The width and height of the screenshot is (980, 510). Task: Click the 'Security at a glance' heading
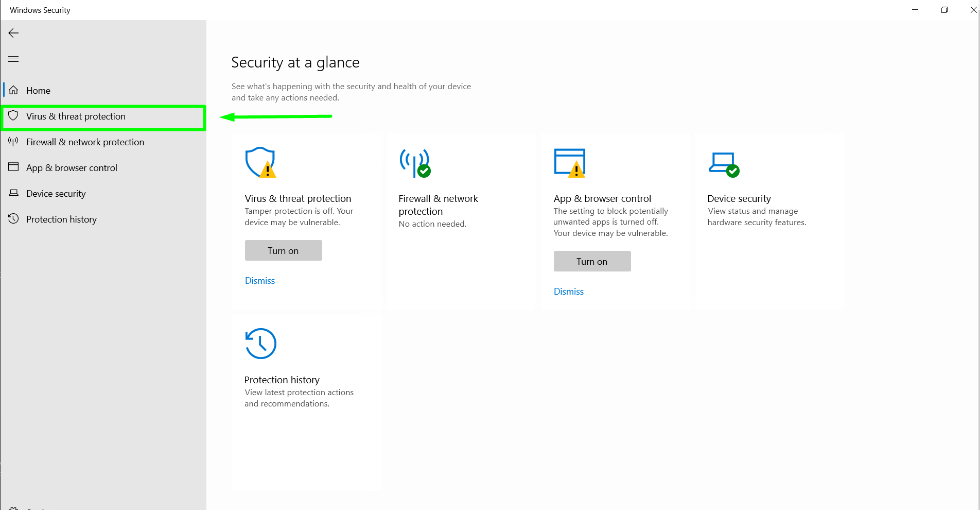coord(295,62)
